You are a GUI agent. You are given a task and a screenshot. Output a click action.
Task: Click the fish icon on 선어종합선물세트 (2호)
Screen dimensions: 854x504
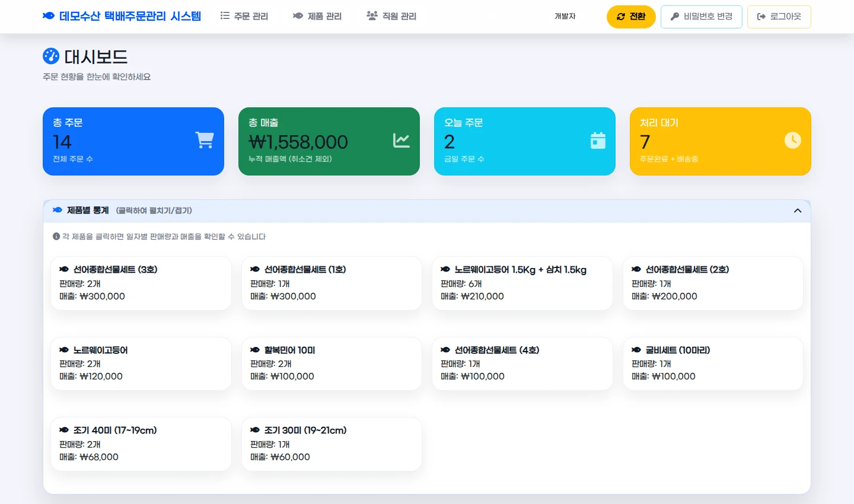click(x=636, y=269)
